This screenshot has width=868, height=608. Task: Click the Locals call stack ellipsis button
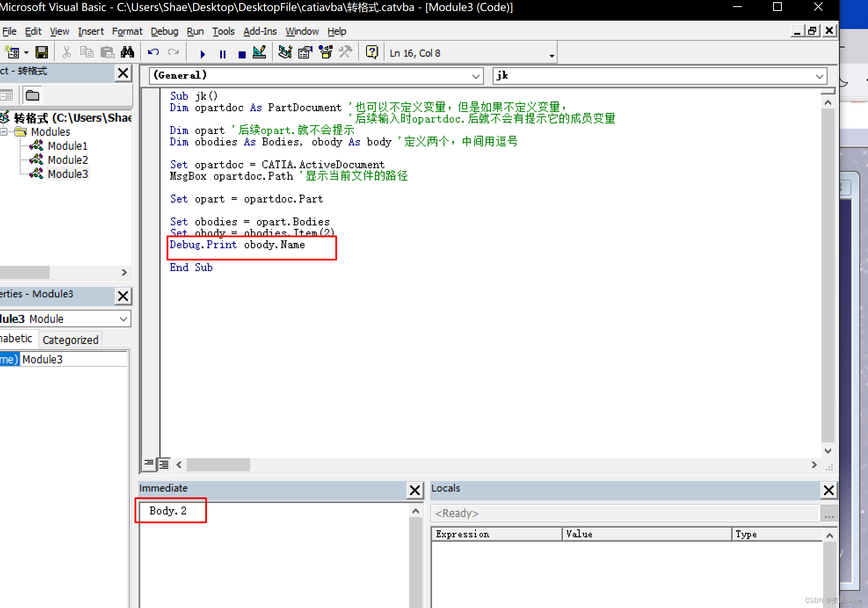coord(829,514)
